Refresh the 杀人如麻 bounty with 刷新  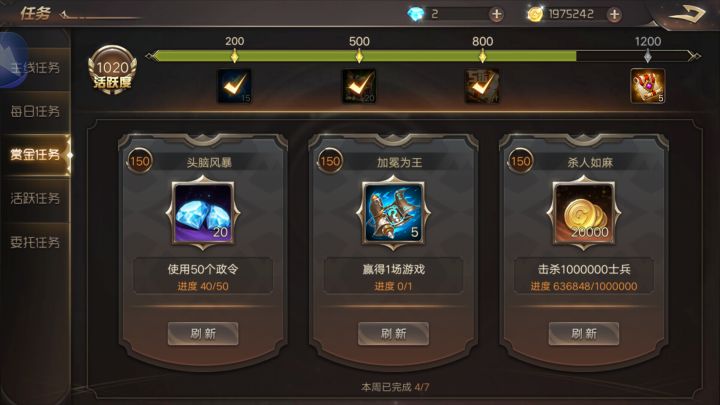[584, 333]
